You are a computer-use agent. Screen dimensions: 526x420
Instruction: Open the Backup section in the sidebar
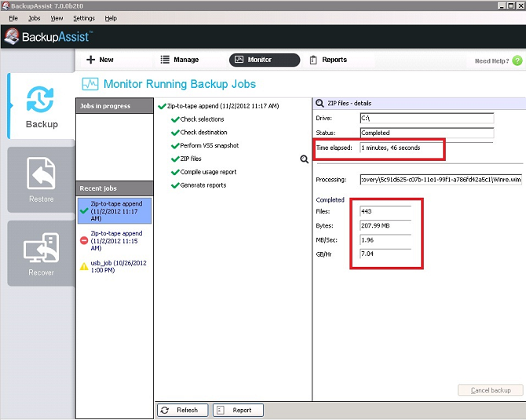point(42,106)
